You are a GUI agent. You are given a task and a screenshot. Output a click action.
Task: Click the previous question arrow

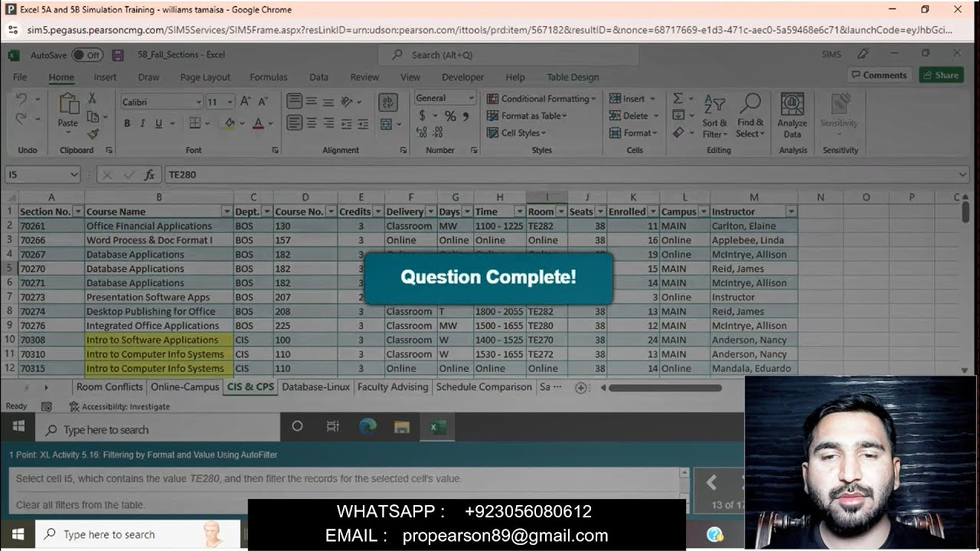pyautogui.click(x=712, y=482)
